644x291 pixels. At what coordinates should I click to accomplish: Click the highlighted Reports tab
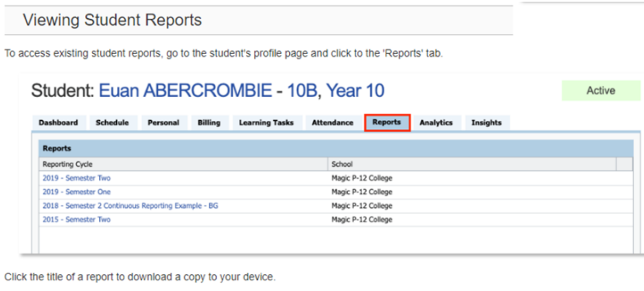tap(387, 122)
